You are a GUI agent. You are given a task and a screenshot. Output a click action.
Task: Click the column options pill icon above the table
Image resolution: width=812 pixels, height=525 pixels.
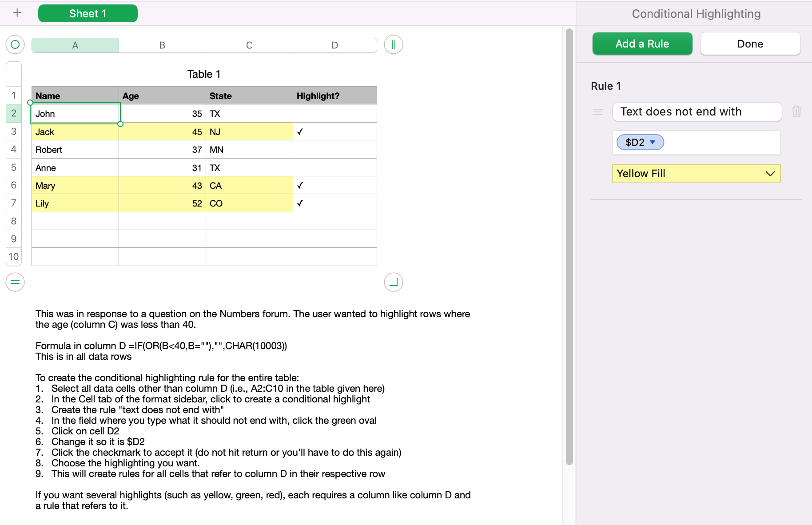tap(393, 44)
